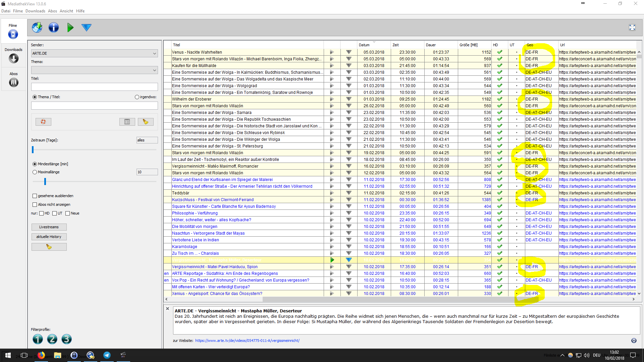Click the broom clear filter icon

click(x=146, y=122)
